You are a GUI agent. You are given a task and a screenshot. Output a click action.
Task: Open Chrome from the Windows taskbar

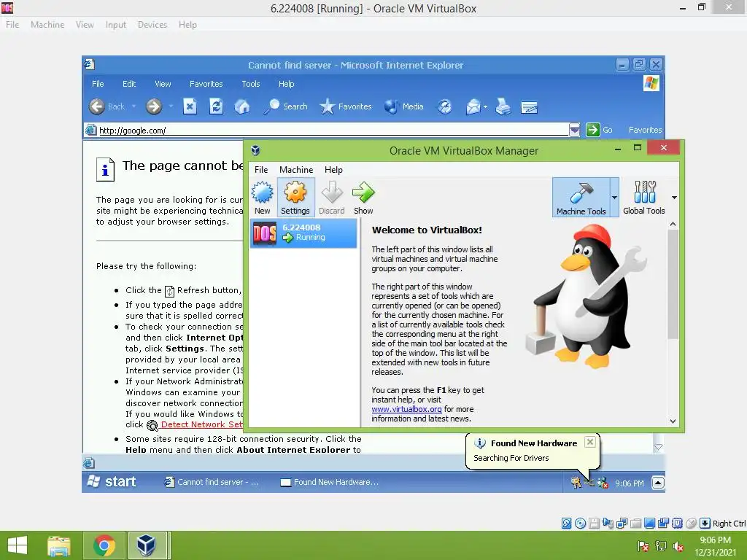coord(105,545)
